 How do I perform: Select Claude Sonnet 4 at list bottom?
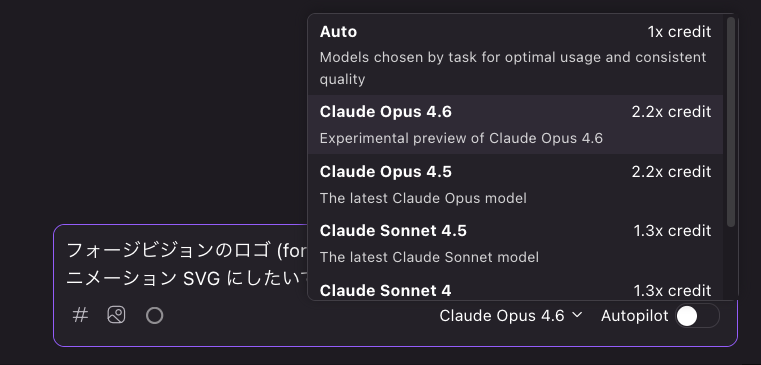click(x=515, y=288)
